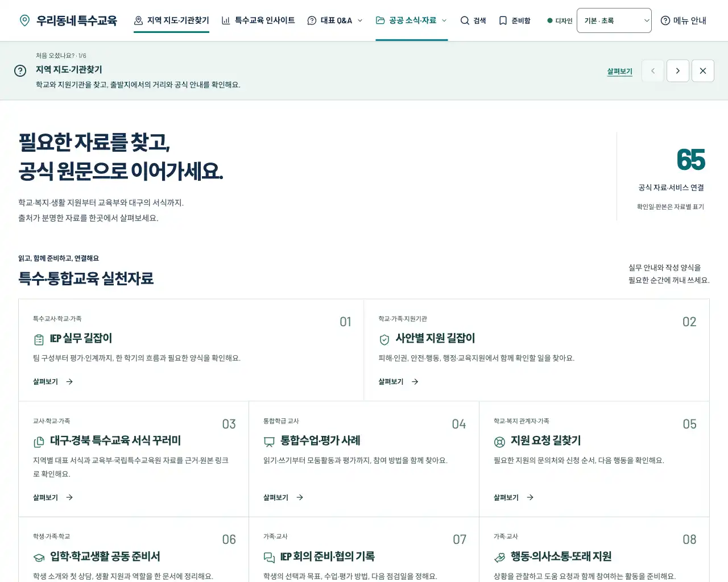Image resolution: width=728 pixels, height=582 pixels.
Task: Click the 공식 자료·서비스 연결 label
Action: (x=671, y=188)
